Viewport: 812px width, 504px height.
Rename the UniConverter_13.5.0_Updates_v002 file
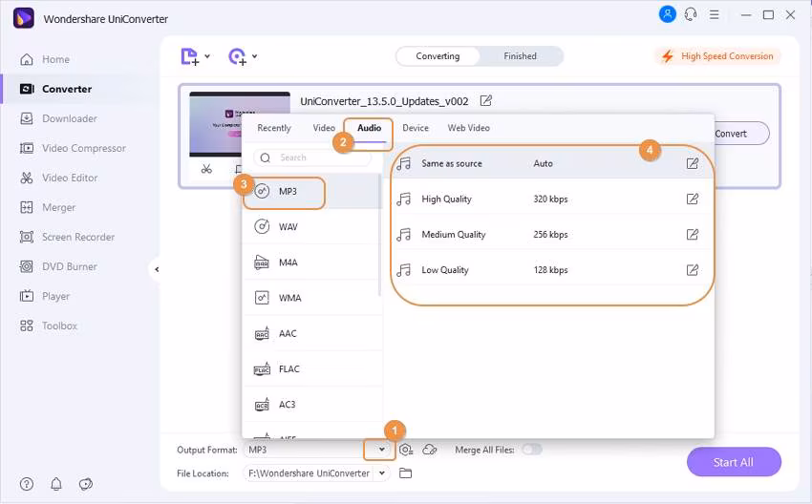pyautogui.click(x=485, y=101)
